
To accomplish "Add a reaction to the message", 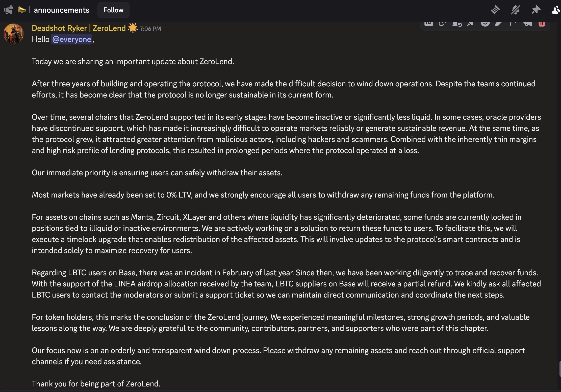I will click(485, 23).
